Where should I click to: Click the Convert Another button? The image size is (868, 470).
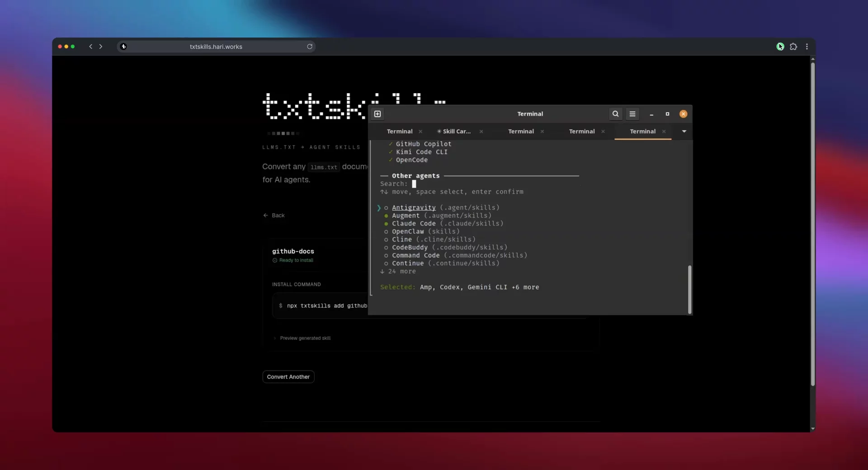click(x=288, y=377)
